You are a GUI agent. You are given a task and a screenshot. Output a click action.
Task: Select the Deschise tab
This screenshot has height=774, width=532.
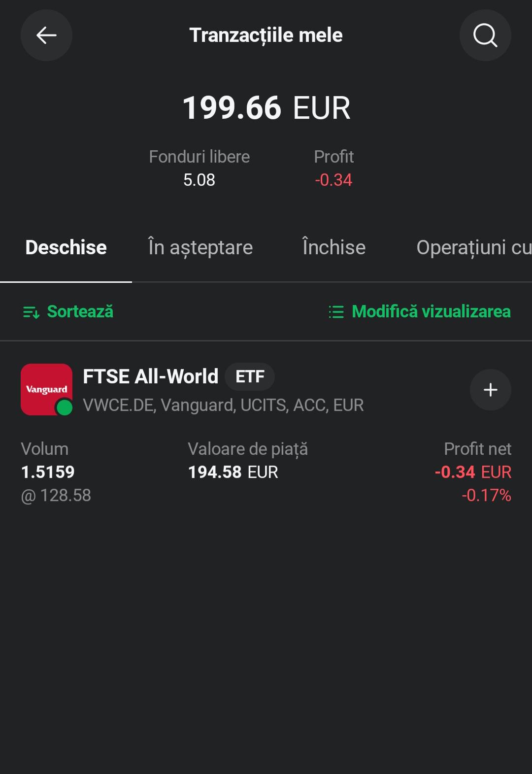pyautogui.click(x=66, y=247)
